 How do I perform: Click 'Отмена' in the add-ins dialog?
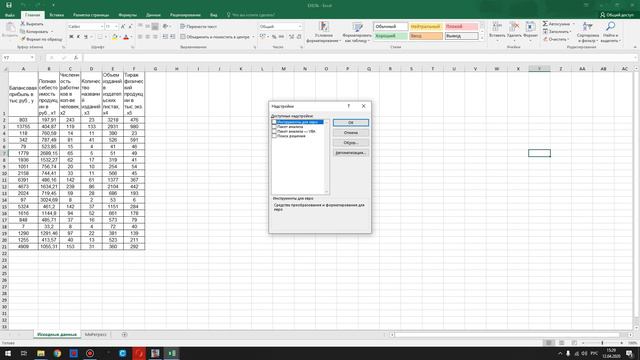351,133
